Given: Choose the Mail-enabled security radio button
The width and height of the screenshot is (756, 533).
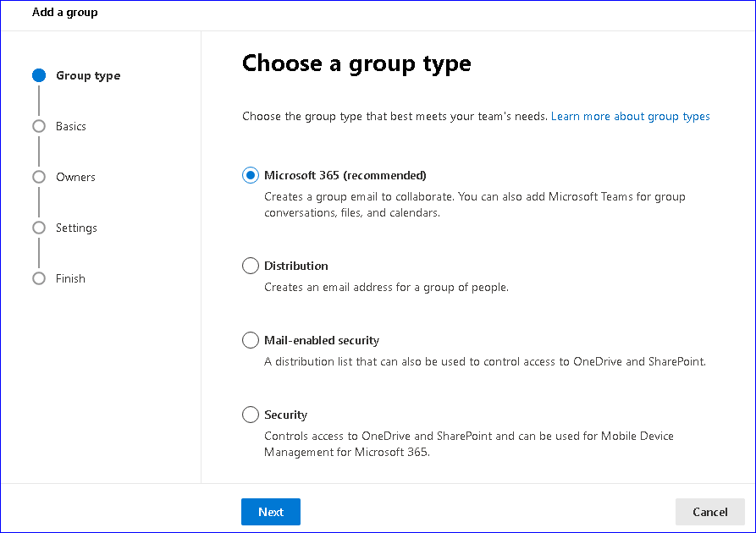Looking at the screenshot, I should (251, 340).
